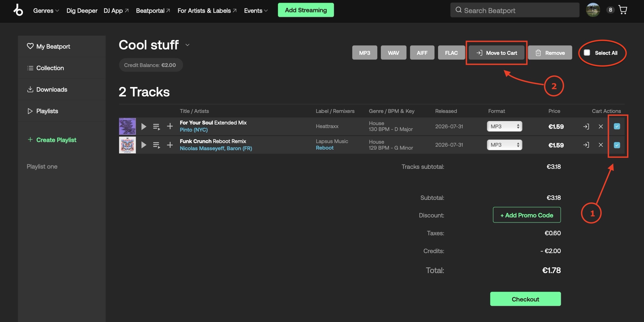This screenshot has height=322, width=644.
Task: Open the For Your Soul track title
Action: pyautogui.click(x=213, y=123)
